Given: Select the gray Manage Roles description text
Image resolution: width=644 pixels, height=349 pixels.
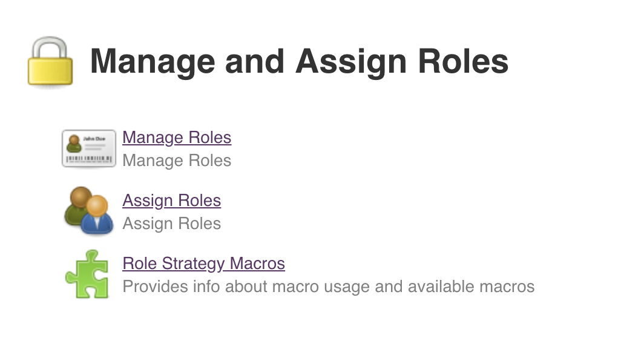Looking at the screenshot, I should click(177, 161).
